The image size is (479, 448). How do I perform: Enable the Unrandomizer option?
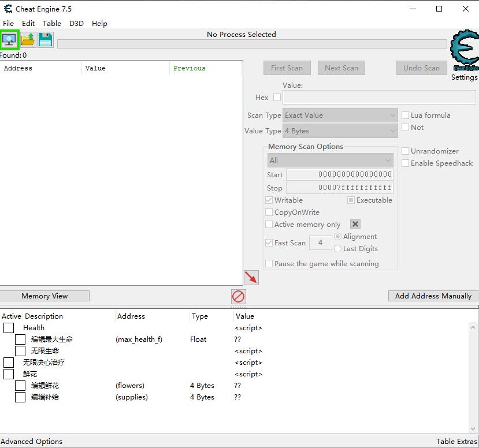coord(405,151)
